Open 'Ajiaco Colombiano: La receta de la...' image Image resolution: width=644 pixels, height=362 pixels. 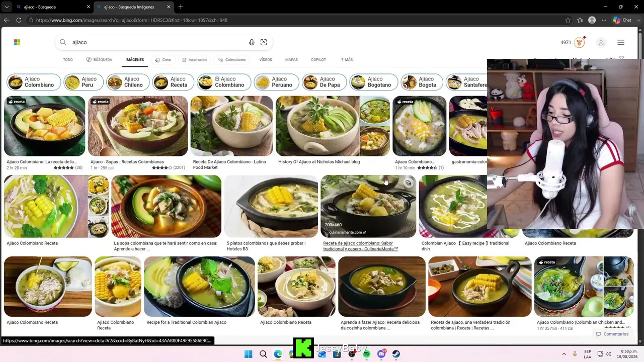(45, 126)
